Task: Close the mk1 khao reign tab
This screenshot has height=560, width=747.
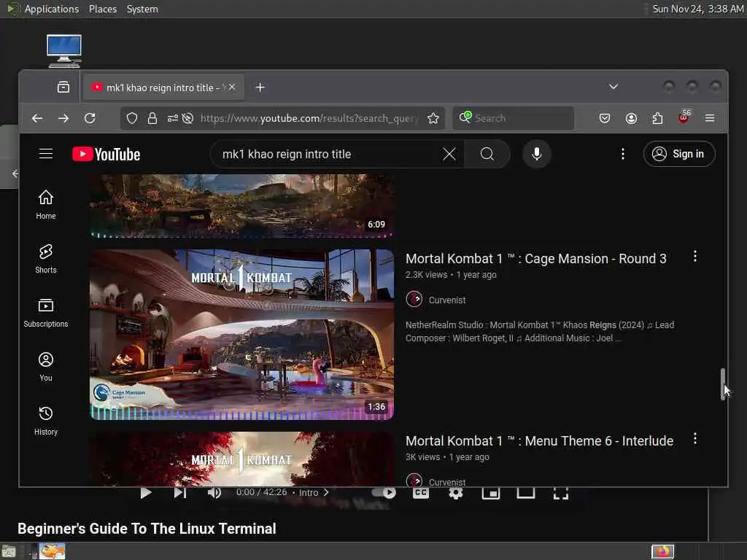Action: click(x=231, y=87)
